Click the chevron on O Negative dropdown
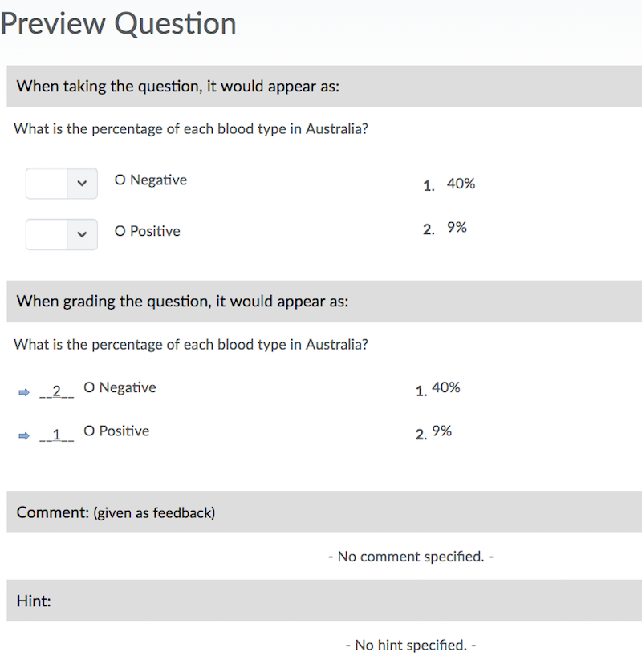This screenshot has height=672, width=642. pyautogui.click(x=83, y=184)
